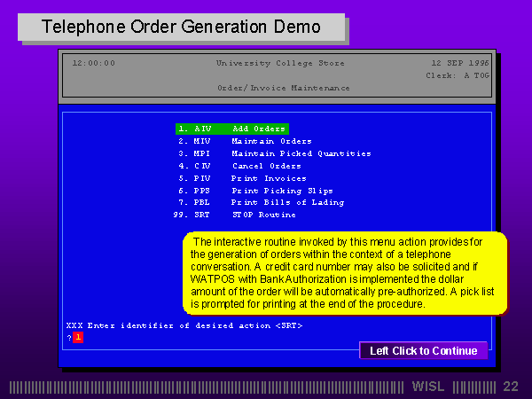Click the Enter identifier of desired action prompt
Screen dimensions: 532x399
click(x=184, y=325)
